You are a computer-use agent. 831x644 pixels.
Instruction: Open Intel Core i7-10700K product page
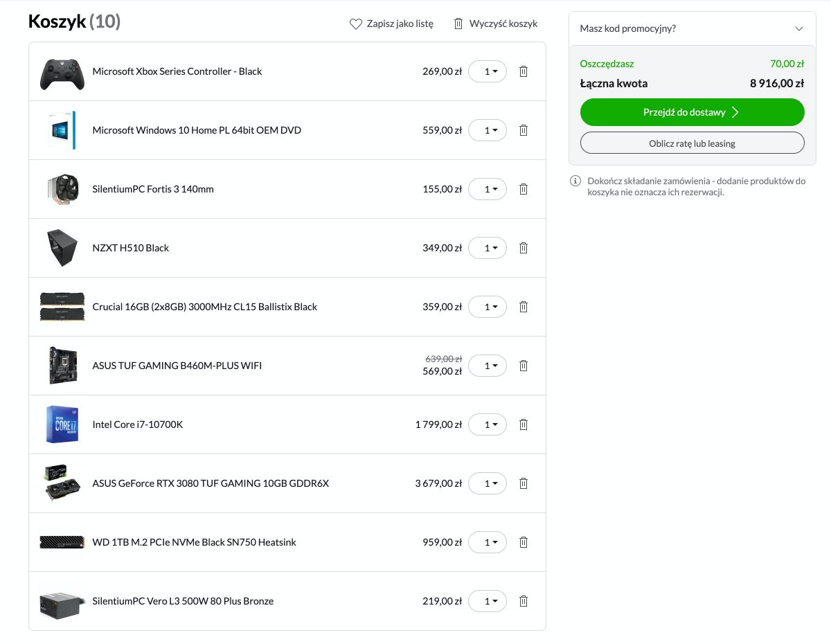click(138, 424)
